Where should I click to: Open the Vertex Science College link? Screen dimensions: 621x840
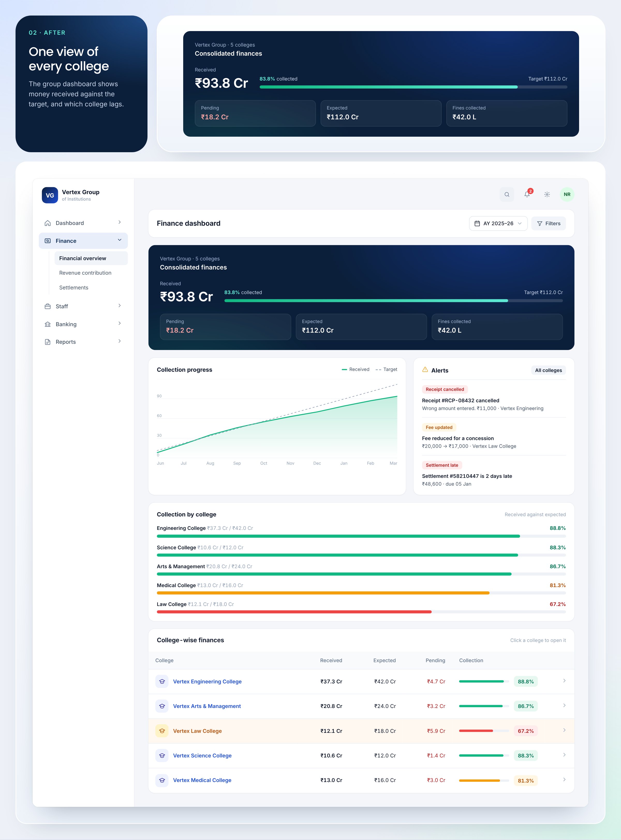coord(202,755)
